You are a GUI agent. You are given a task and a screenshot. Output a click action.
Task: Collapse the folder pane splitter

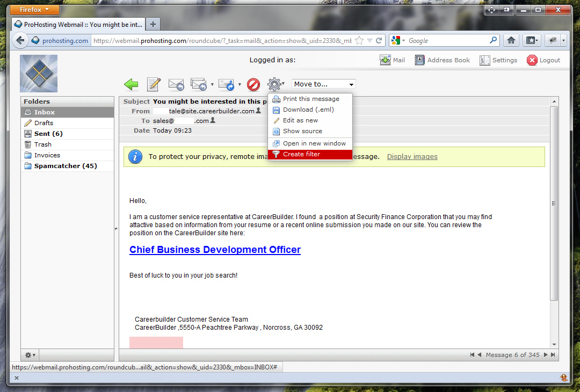click(x=116, y=229)
